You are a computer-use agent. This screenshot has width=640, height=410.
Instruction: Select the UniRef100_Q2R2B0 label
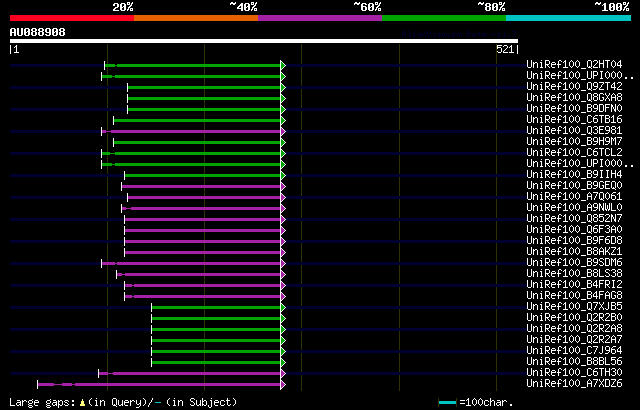tap(574, 318)
